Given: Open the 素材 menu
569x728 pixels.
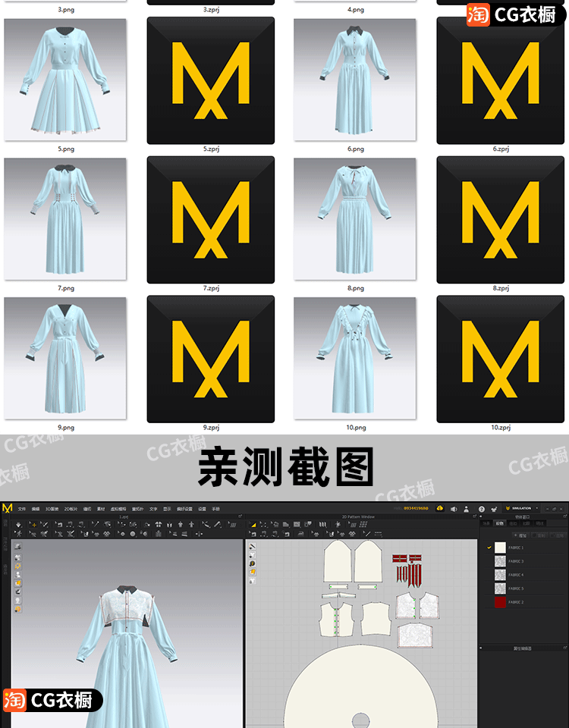Looking at the screenshot, I should pyautogui.click(x=101, y=509).
